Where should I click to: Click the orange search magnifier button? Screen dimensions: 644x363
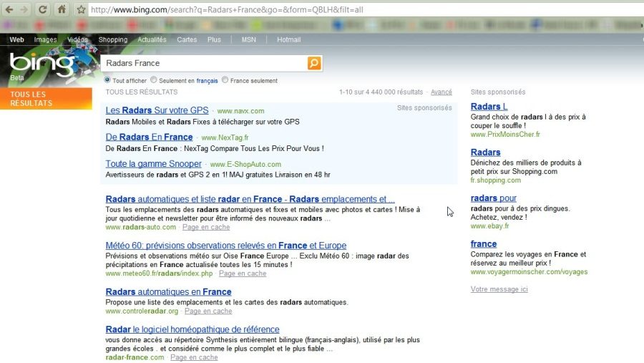pyautogui.click(x=314, y=64)
